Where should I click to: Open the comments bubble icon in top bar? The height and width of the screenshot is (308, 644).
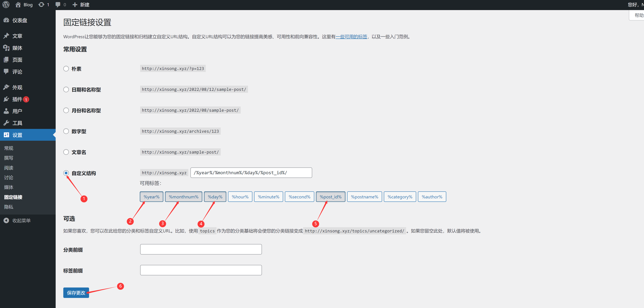[58, 5]
